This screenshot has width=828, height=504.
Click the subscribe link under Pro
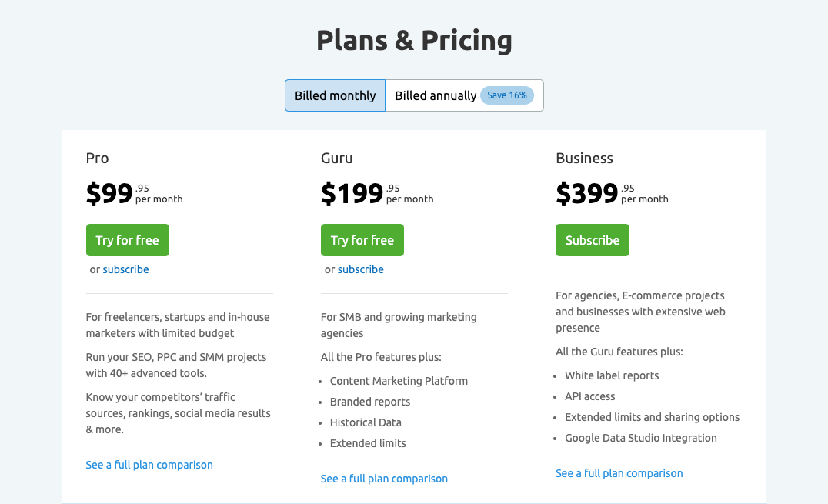pos(125,269)
